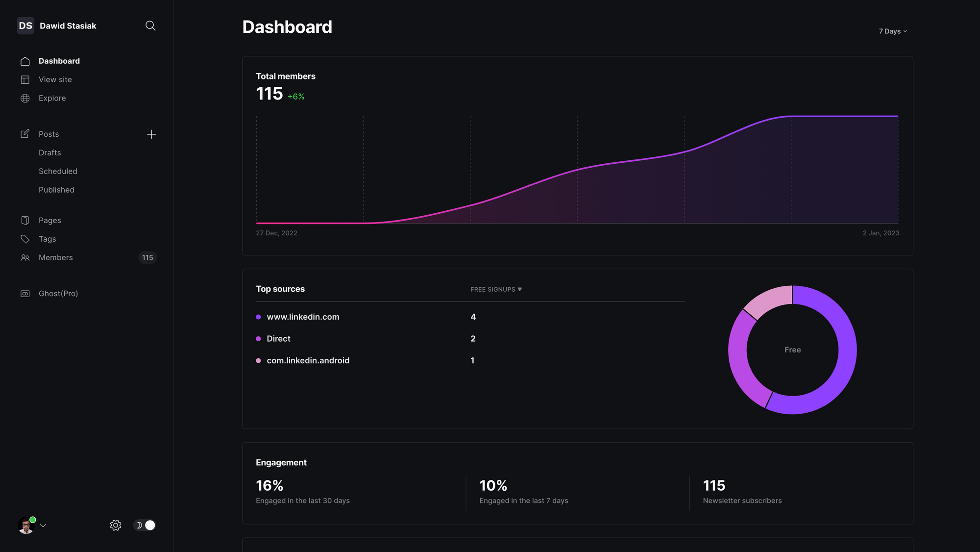Click the com.linkedin.android source row
The width and height of the screenshot is (980, 552).
[x=470, y=360]
